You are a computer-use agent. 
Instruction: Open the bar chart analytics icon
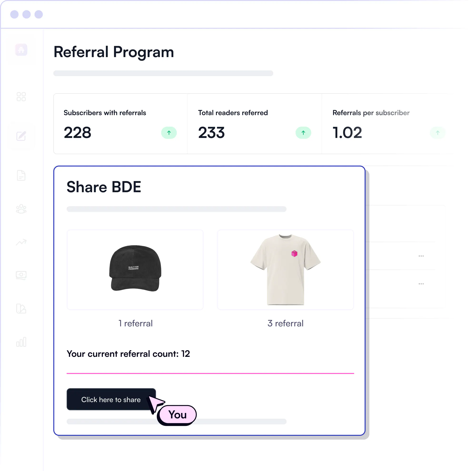click(x=21, y=342)
